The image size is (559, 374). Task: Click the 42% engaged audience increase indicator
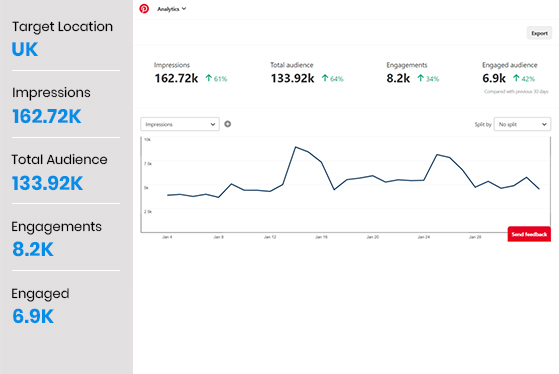524,78
